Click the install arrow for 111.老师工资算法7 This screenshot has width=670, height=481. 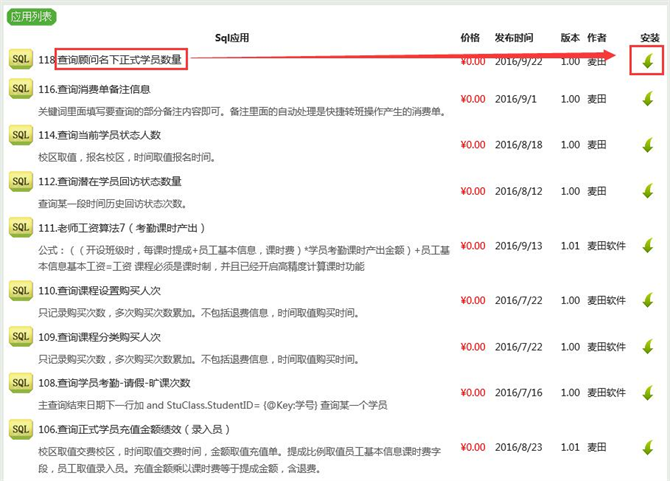[648, 245]
